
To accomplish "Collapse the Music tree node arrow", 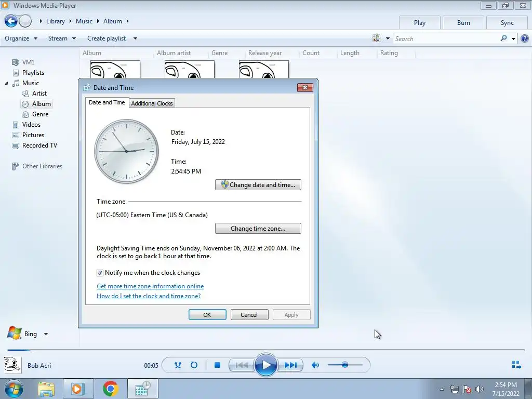I will pos(6,83).
